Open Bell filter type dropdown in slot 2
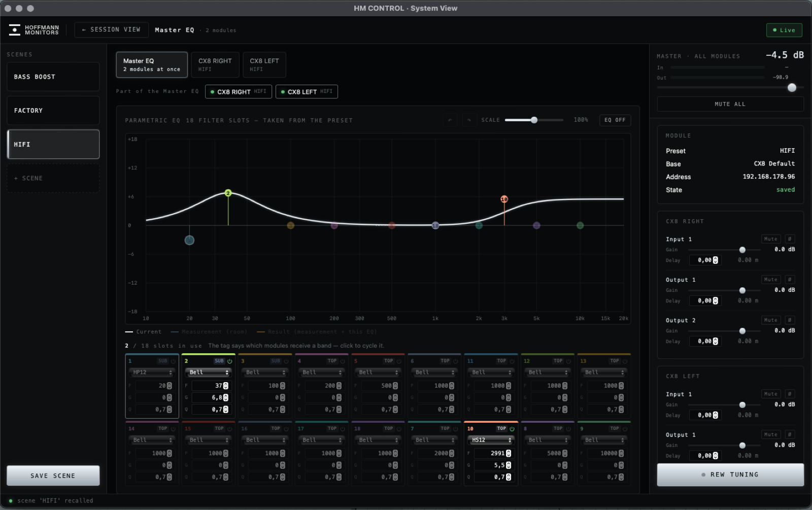This screenshot has height=510, width=812. tap(209, 372)
